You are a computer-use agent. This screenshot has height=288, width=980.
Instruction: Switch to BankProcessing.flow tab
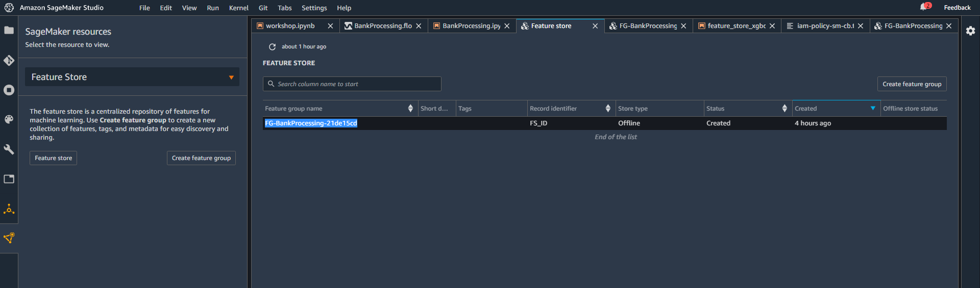click(x=383, y=26)
